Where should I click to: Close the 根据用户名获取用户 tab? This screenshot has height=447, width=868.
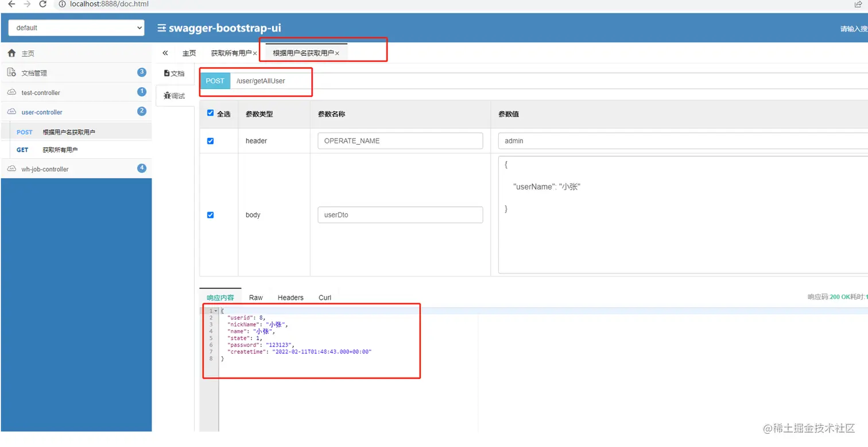(x=337, y=53)
